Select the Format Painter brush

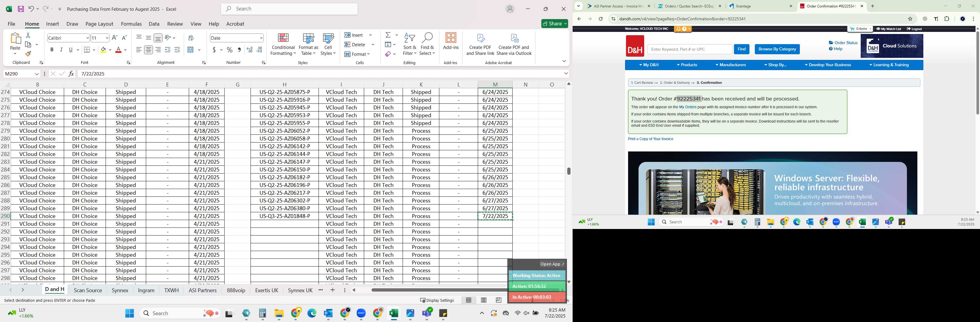click(28, 54)
